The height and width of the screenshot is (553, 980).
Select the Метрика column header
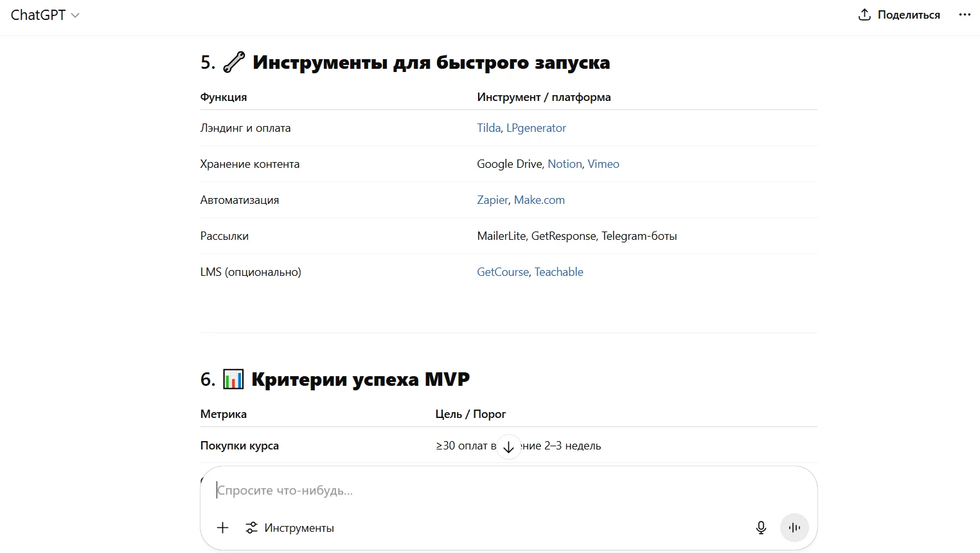[x=224, y=414]
